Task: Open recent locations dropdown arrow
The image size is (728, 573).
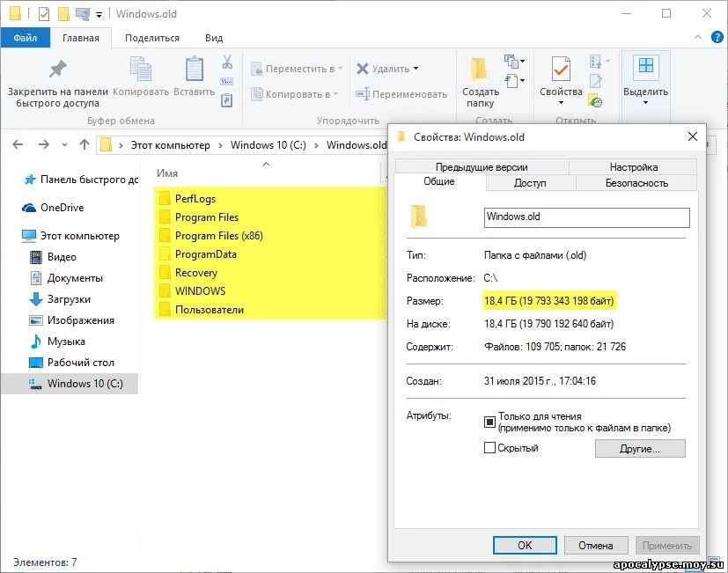Action: tap(64, 145)
